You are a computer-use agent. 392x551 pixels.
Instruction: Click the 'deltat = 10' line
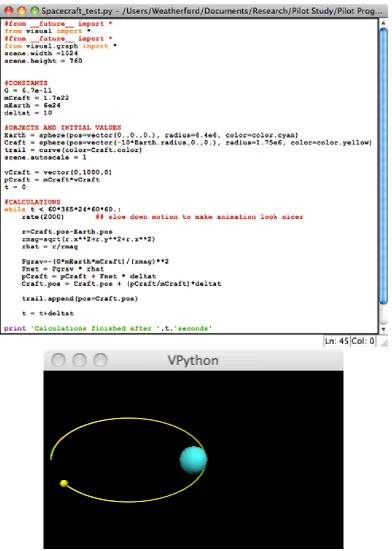[28, 113]
